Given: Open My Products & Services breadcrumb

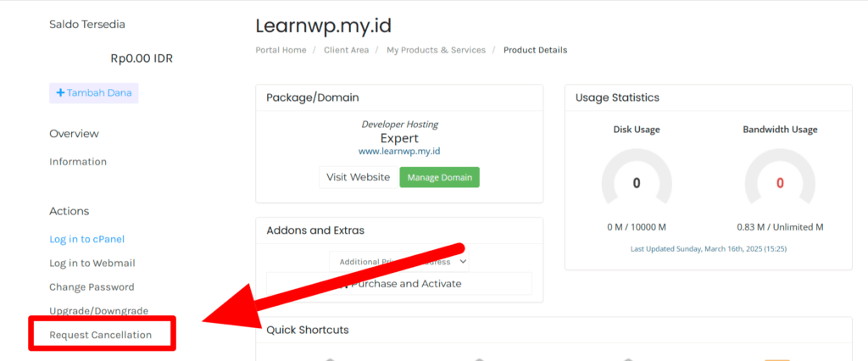Looking at the screenshot, I should coord(437,50).
